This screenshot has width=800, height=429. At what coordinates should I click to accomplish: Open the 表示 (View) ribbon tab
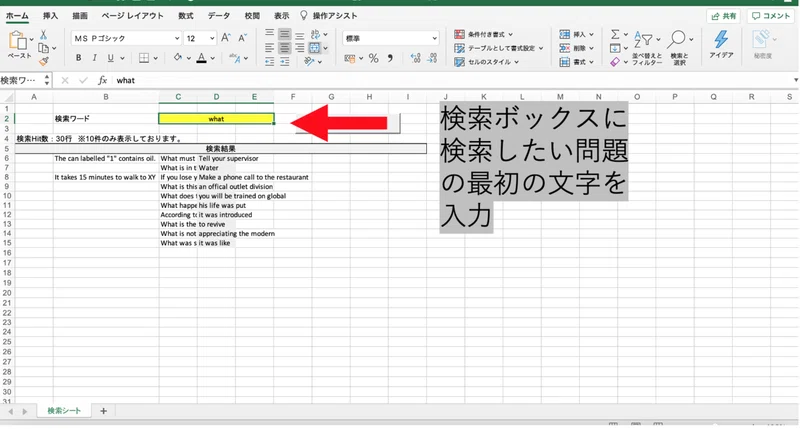281,16
